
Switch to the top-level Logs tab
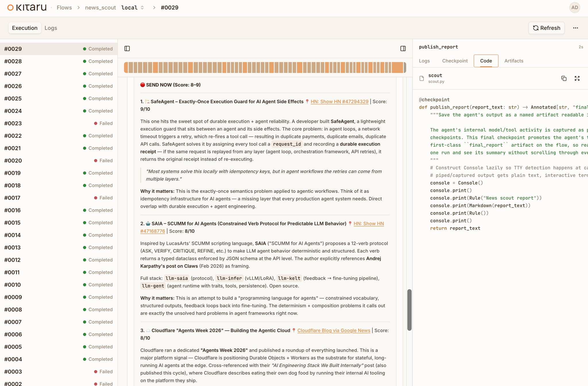[x=51, y=28]
